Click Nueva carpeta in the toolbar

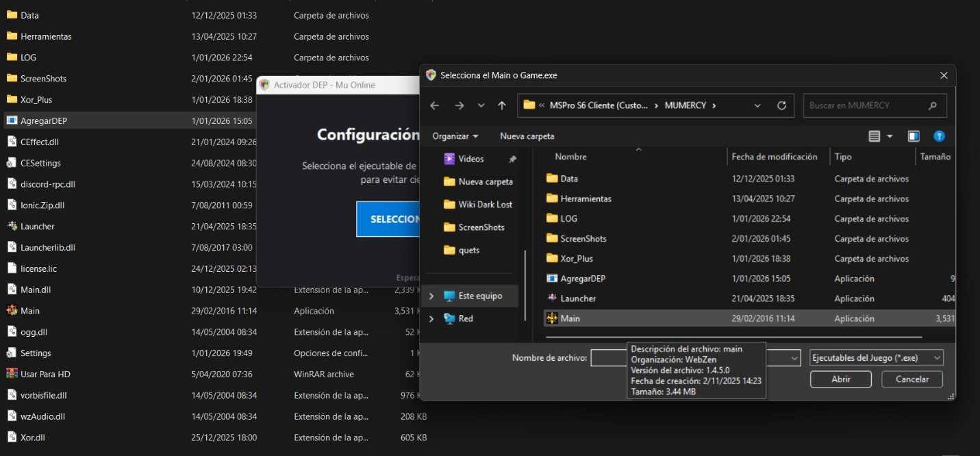coord(527,136)
